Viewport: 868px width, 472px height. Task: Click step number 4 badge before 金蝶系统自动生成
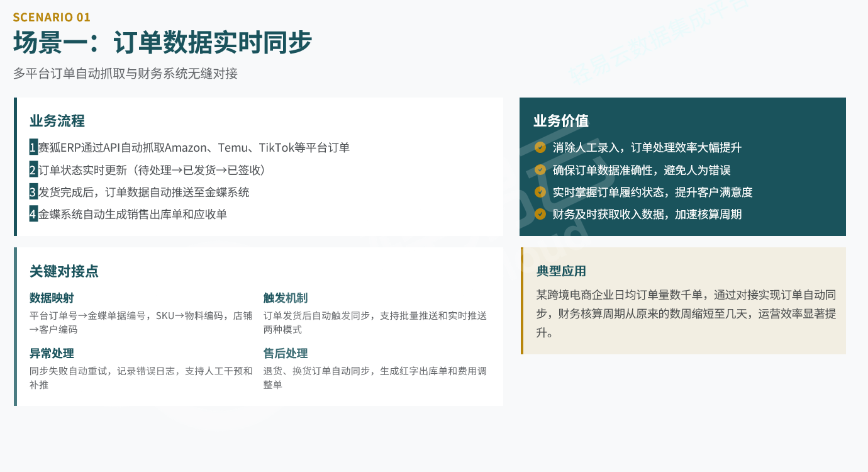point(33,214)
